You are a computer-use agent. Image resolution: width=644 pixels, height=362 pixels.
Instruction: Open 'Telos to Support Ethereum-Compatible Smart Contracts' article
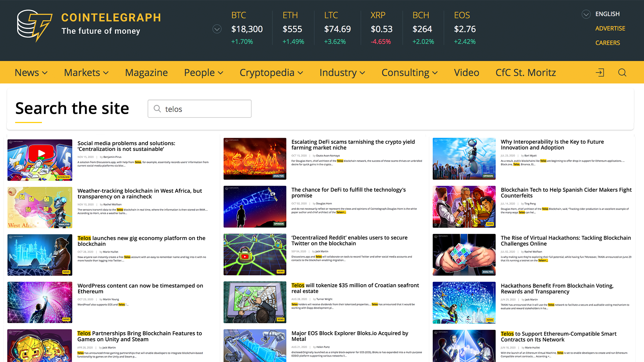tap(558, 337)
